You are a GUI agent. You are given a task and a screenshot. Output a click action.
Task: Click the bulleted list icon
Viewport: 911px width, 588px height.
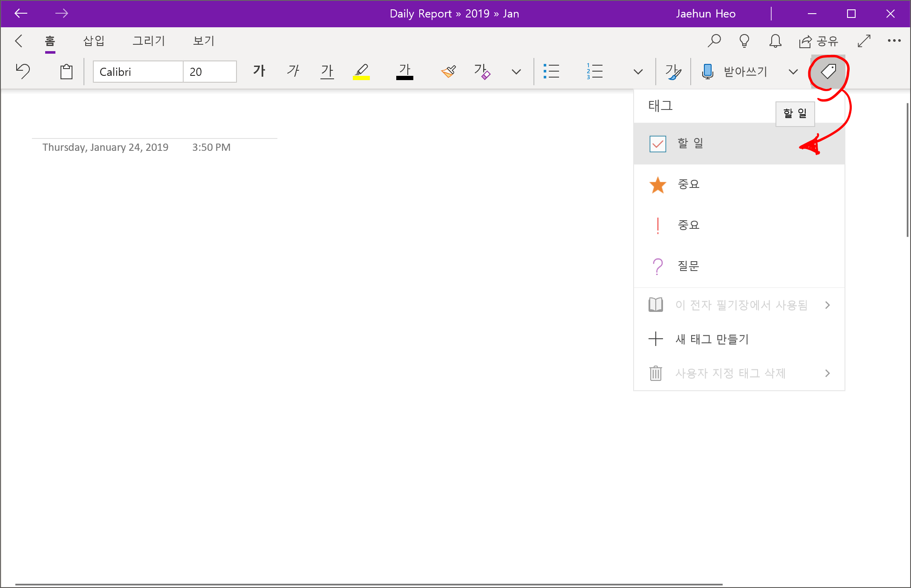pyautogui.click(x=551, y=72)
